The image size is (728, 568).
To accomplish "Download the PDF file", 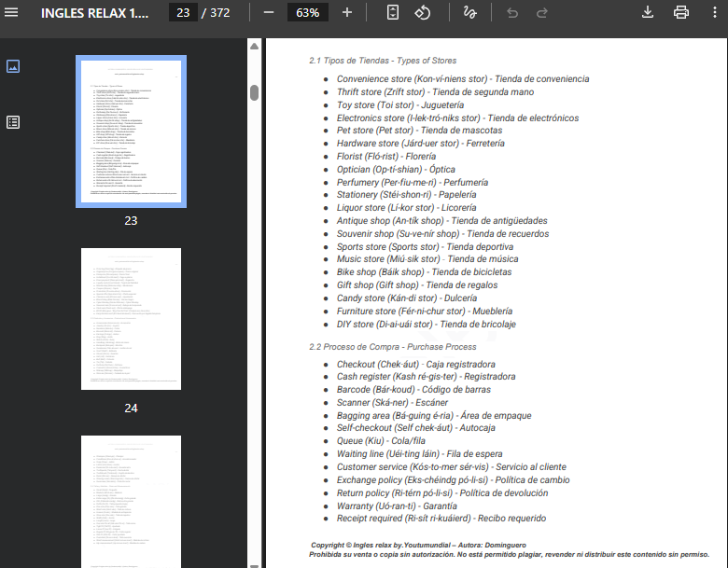I will (x=648, y=13).
